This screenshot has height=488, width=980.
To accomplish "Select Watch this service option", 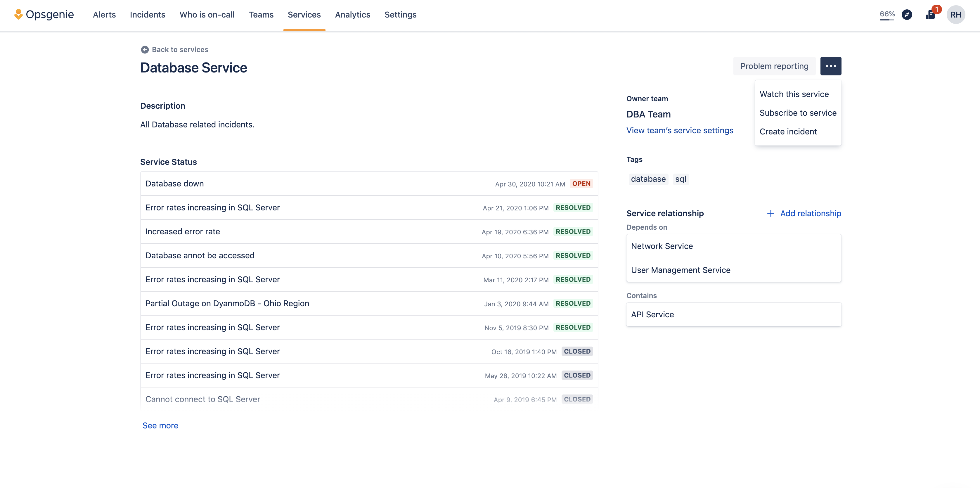I will click(794, 94).
